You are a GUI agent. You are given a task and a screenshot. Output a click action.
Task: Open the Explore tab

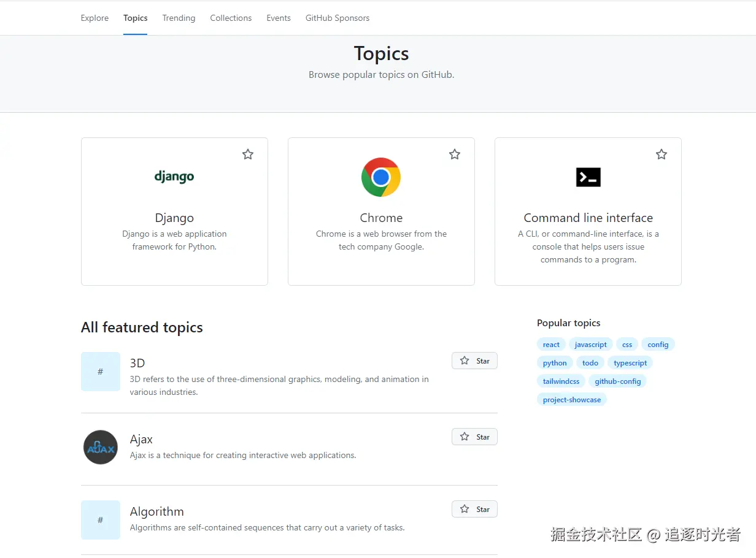94,18
